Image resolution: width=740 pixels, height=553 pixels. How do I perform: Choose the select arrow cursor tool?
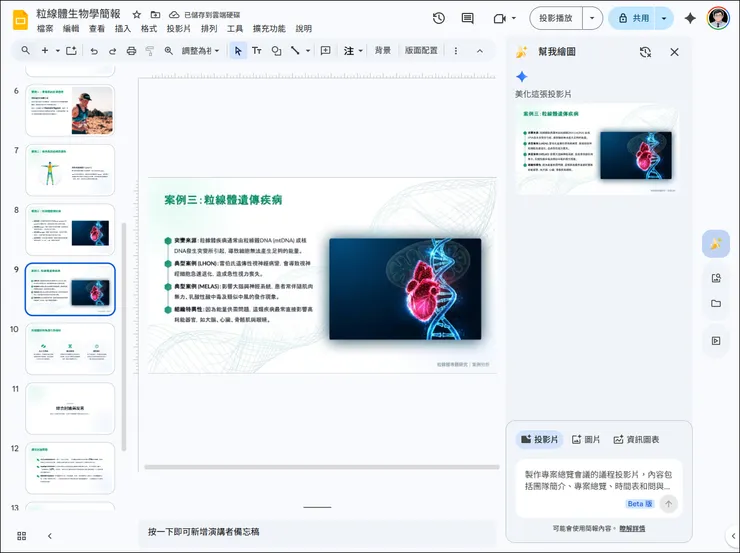point(238,50)
